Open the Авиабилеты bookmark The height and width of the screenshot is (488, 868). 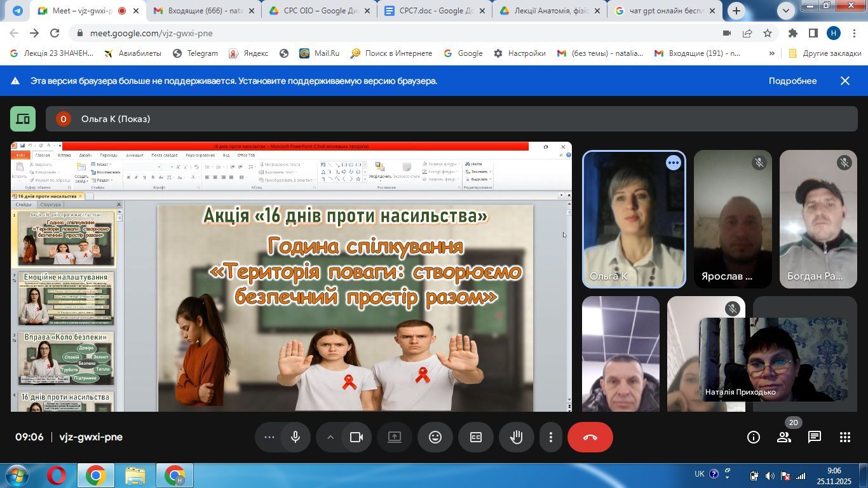click(133, 53)
